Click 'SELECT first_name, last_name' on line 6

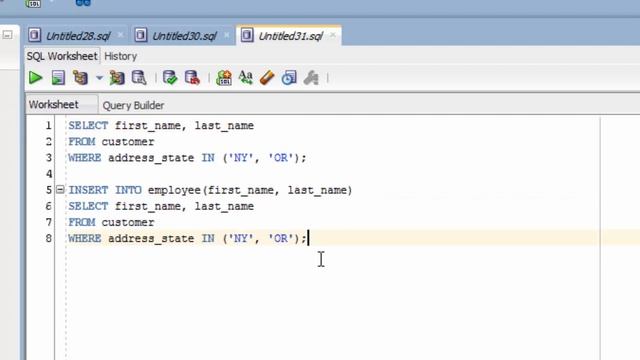(x=161, y=207)
